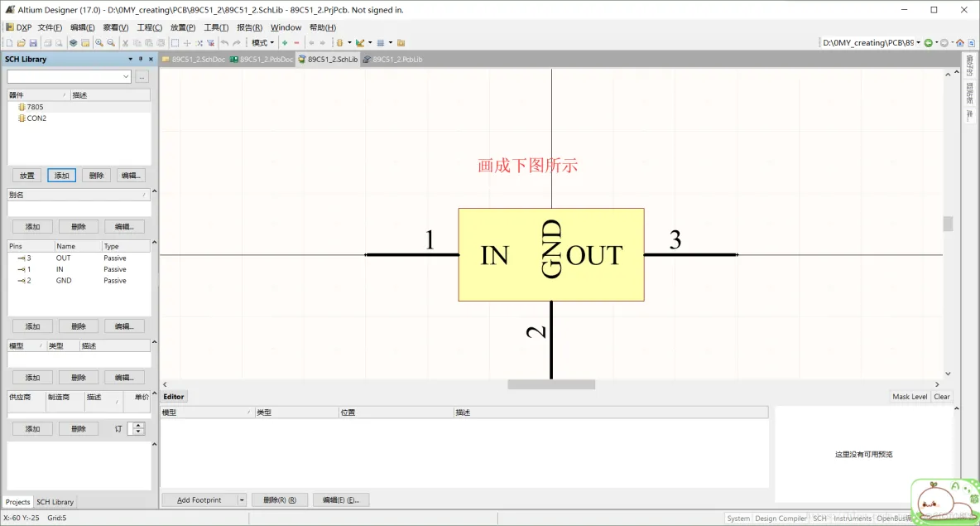The image size is (980, 526).
Task: Switch to 89C51_2.PcbDoc tab
Action: point(262,60)
